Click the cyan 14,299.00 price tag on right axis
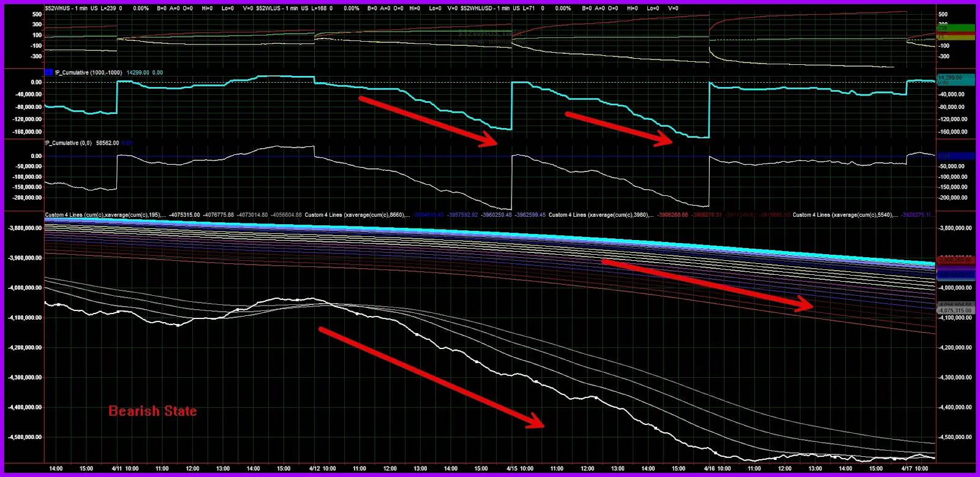980x477 pixels. 955,78
